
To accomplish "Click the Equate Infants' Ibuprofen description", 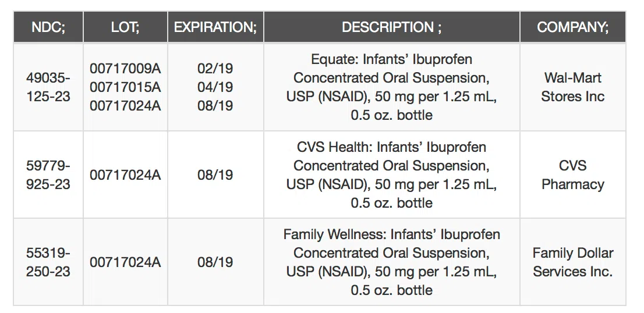I will click(x=391, y=87).
